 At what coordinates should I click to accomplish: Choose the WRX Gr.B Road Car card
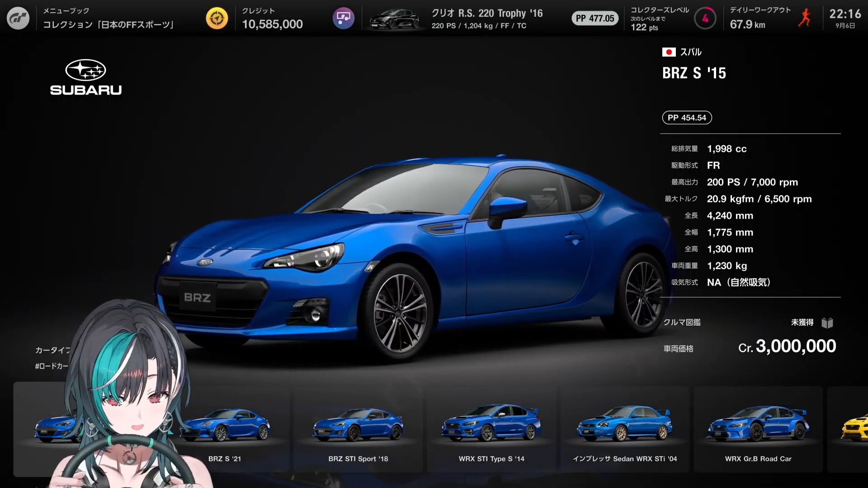click(x=758, y=429)
